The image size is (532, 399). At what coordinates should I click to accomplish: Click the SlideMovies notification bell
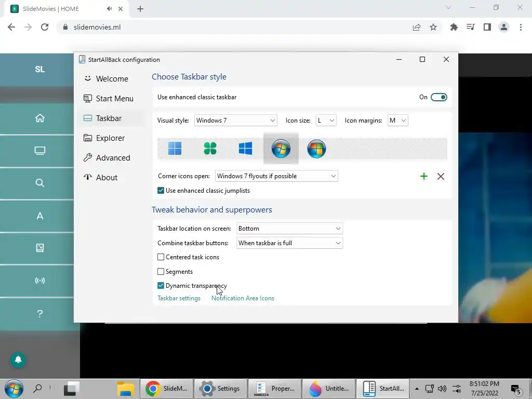click(x=18, y=360)
